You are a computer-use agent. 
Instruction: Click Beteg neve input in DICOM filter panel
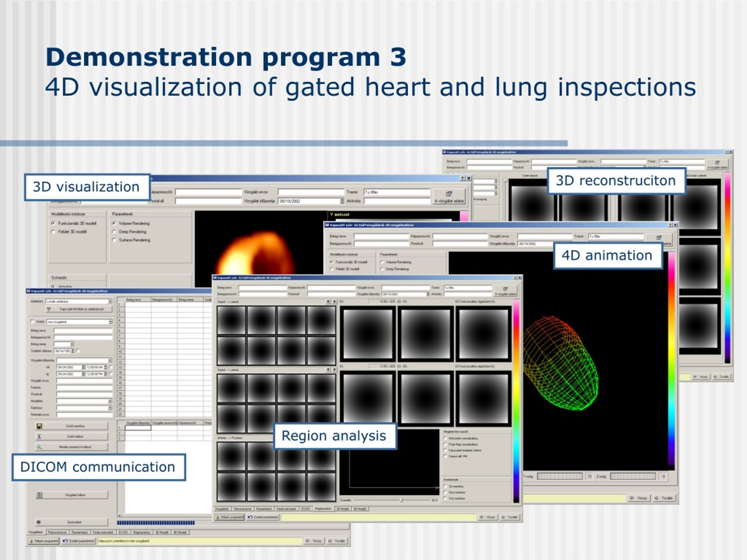click(x=83, y=331)
